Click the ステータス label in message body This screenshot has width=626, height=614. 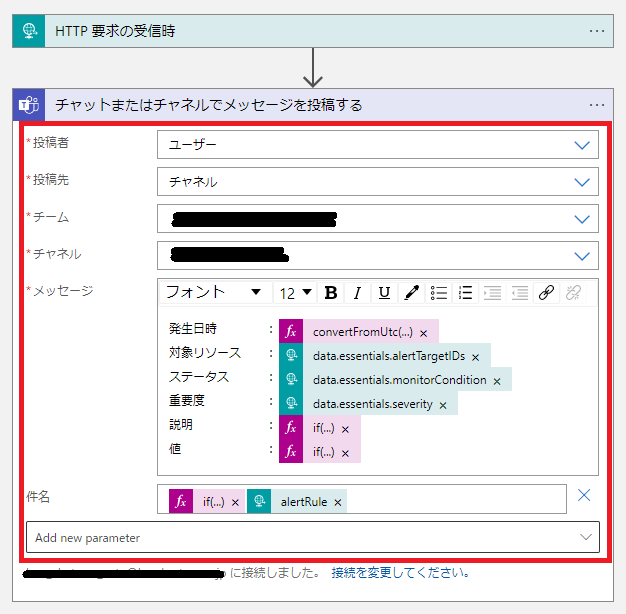click(199, 376)
